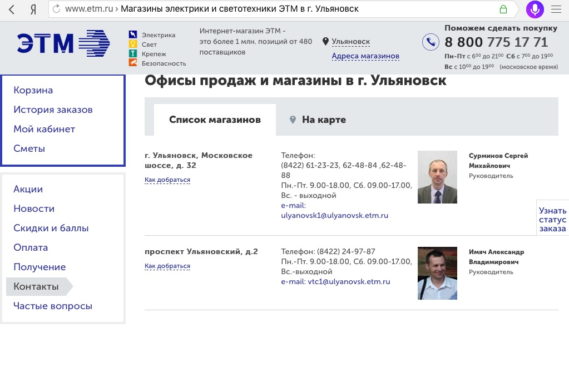Viewport: 569px width, 392px height.
Task: Click the ЭТМ logo
Action: point(63,43)
